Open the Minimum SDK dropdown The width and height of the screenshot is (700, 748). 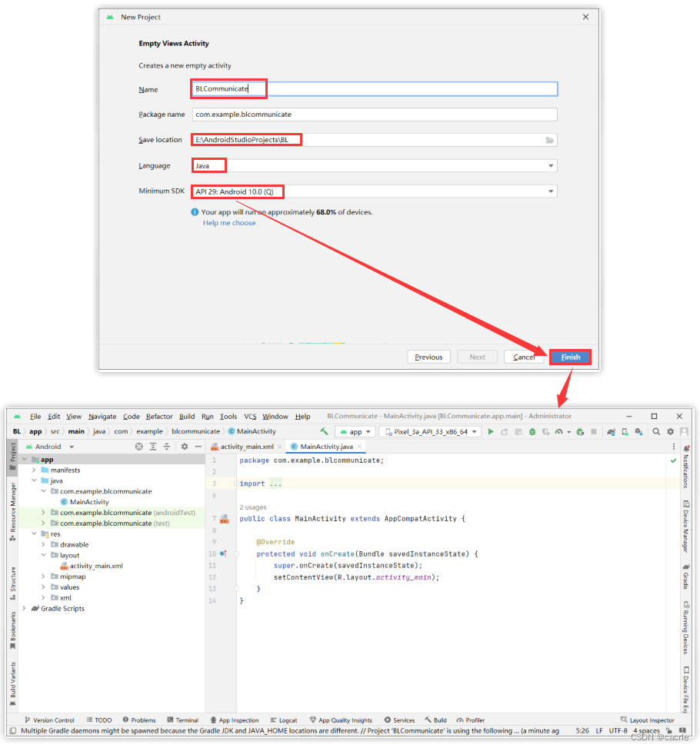coord(375,191)
